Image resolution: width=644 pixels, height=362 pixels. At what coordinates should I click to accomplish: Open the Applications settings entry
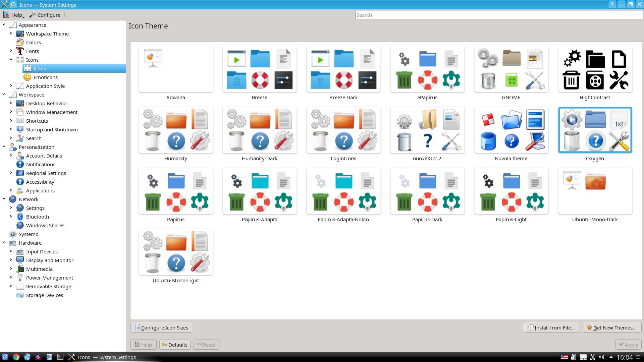click(x=40, y=190)
